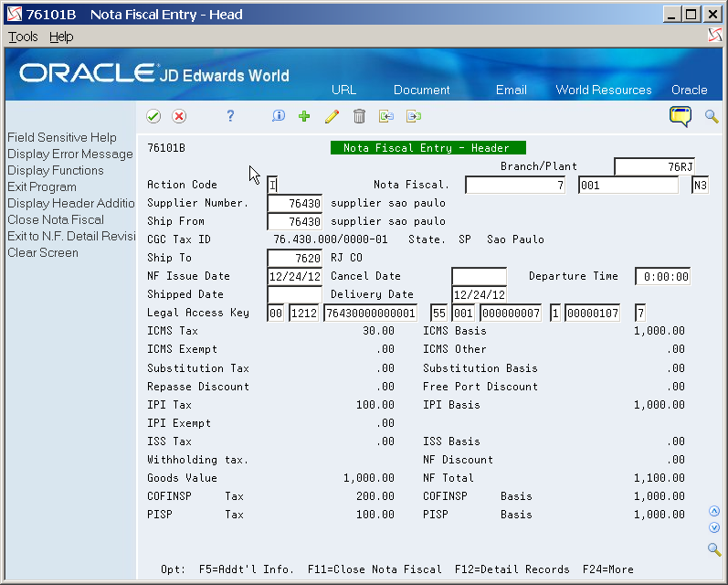Open the Email banner link
The image size is (728, 585).
point(512,90)
